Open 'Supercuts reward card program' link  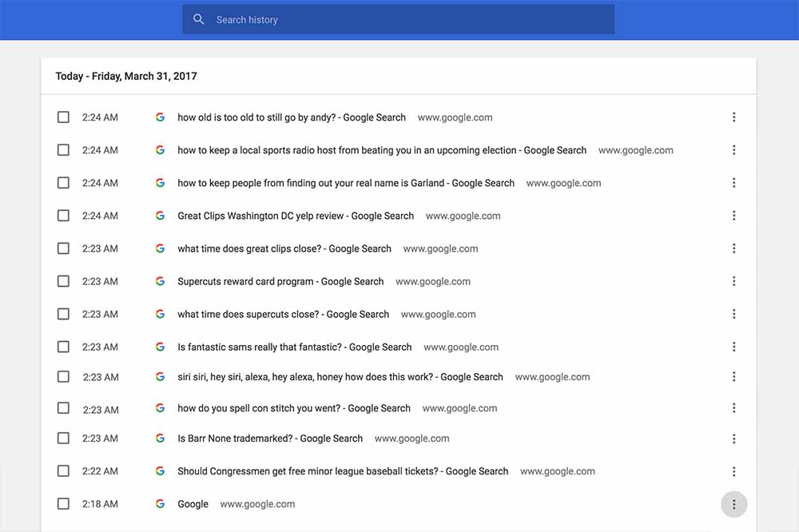(x=280, y=281)
